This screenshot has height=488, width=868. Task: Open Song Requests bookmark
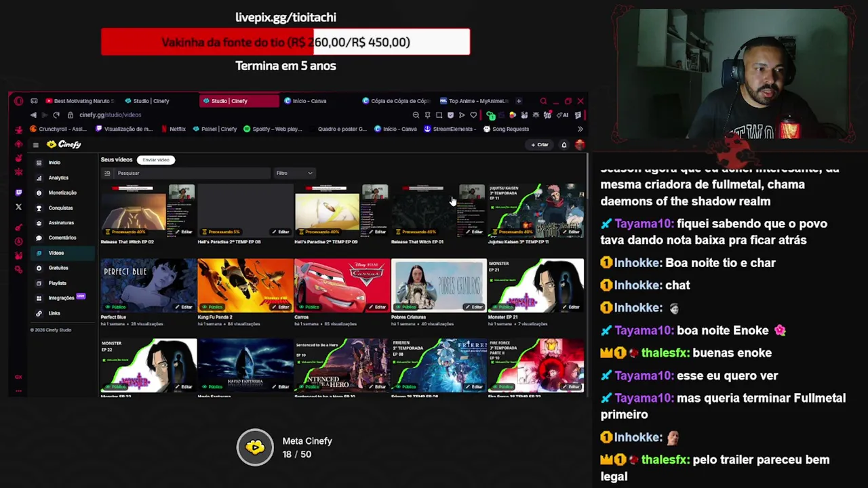[506, 129]
